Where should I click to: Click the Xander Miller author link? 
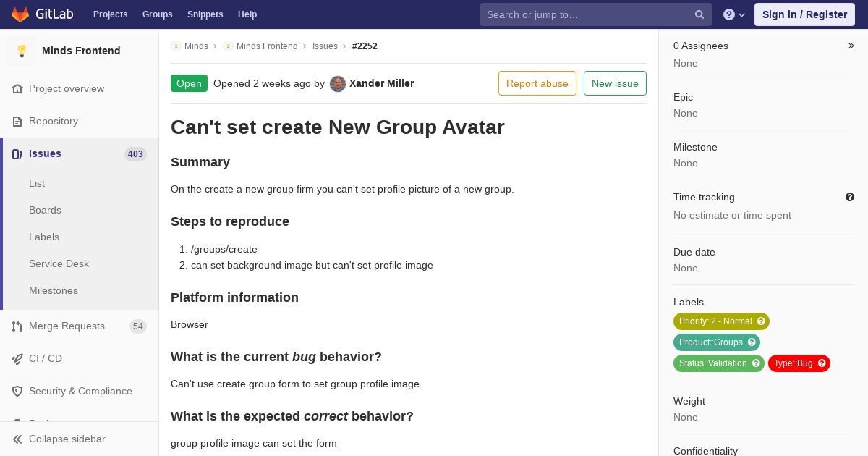[x=382, y=83]
